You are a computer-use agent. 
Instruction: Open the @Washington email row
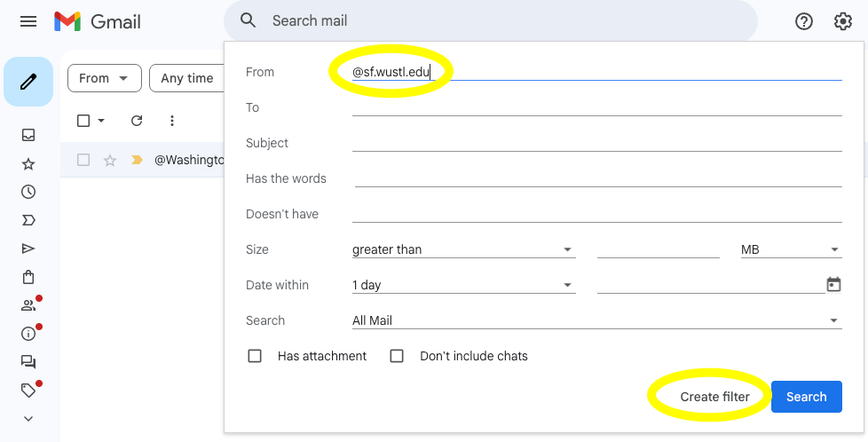click(x=143, y=160)
